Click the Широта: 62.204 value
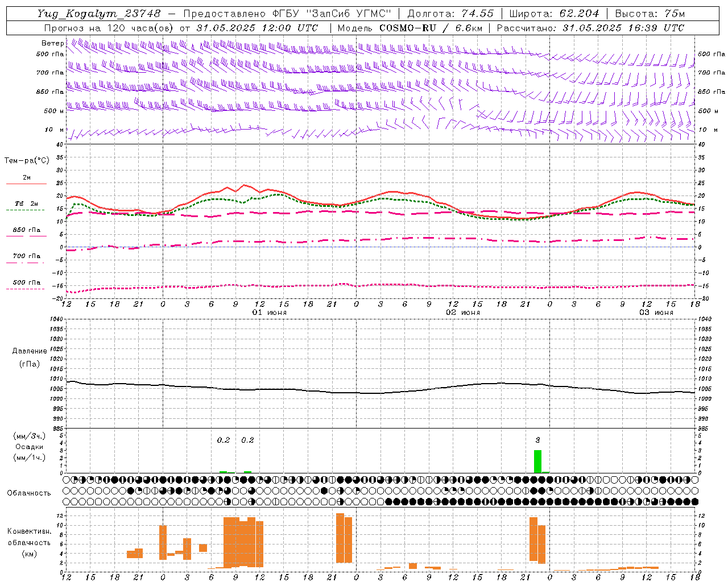 [x=554, y=14]
